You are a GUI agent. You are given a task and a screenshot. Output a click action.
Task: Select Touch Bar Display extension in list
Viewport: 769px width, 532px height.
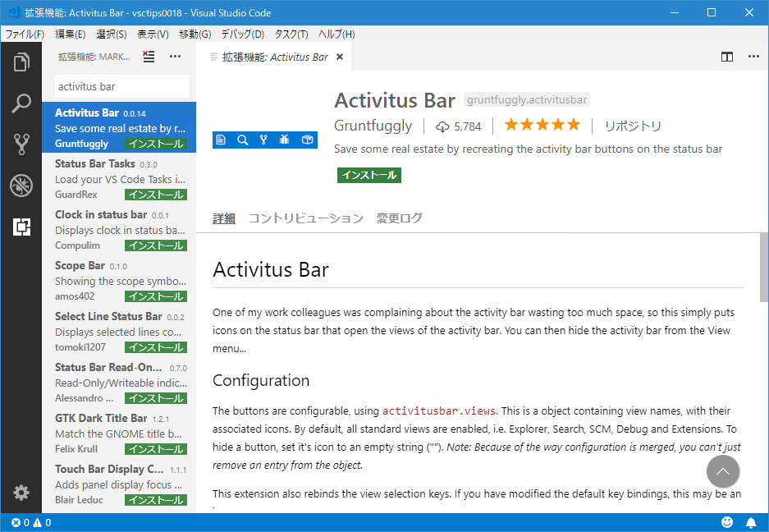[x=119, y=484]
